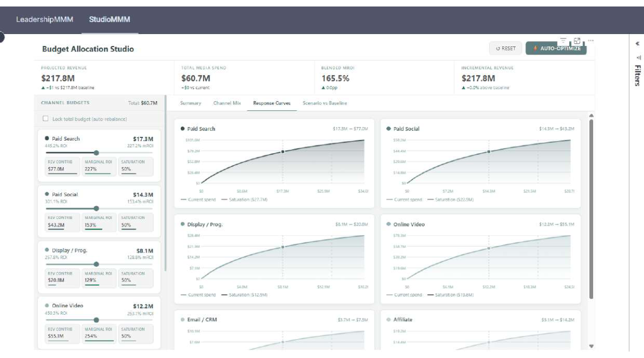Click Display / Prog. MARGINAL ROI 129% box
Screen dimensions: 644x358
[98, 279]
